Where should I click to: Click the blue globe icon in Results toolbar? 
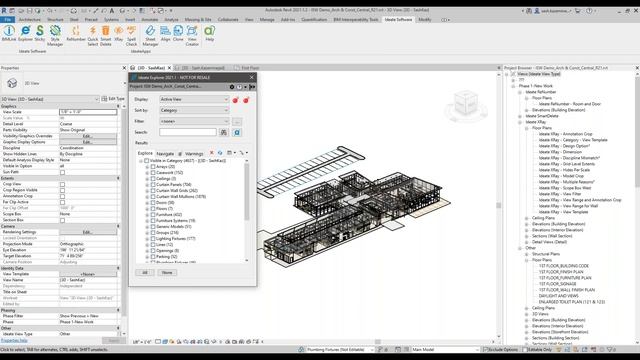(220, 153)
